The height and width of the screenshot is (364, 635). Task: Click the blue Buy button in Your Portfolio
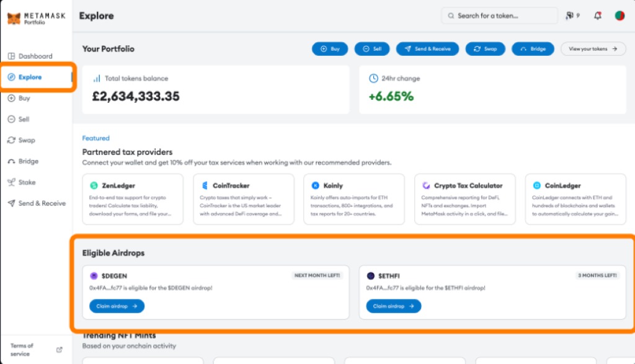click(330, 49)
